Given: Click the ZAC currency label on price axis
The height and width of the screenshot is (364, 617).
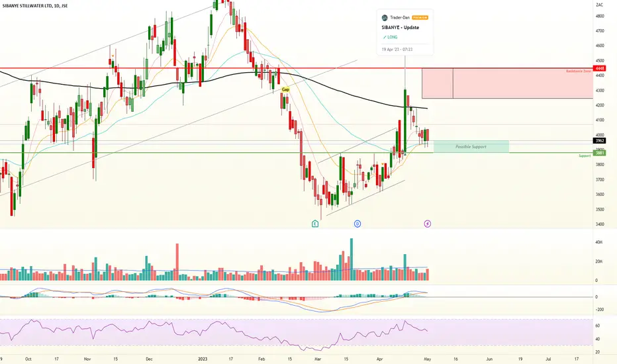Looking at the screenshot, I should coord(599,5).
